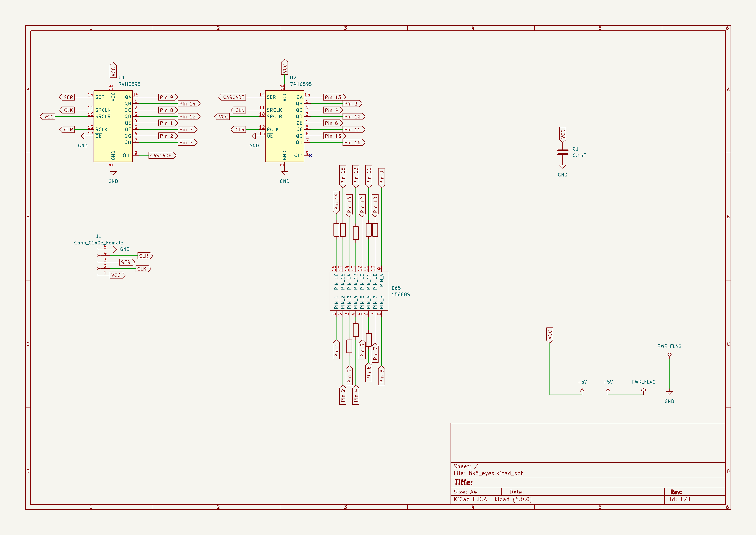Select the C1 0.1uF capacitor symbol
Viewport: 756px width, 535px height.
click(562, 152)
